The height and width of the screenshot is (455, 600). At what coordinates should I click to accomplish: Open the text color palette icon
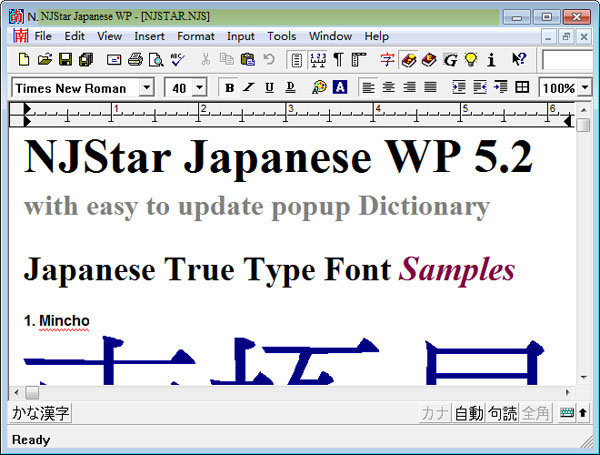pyautogui.click(x=319, y=88)
